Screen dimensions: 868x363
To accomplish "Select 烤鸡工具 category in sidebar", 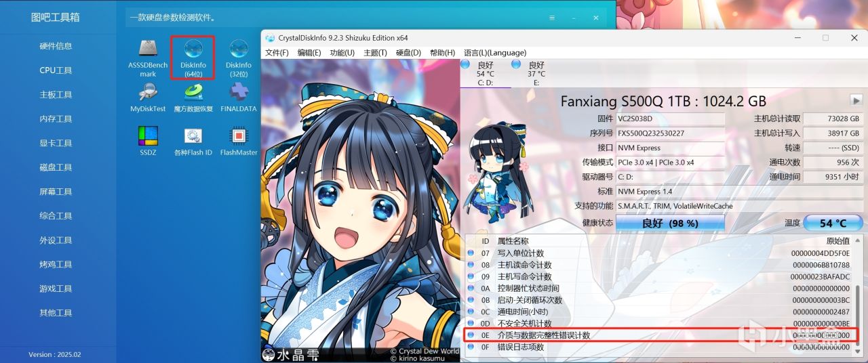I will [56, 264].
